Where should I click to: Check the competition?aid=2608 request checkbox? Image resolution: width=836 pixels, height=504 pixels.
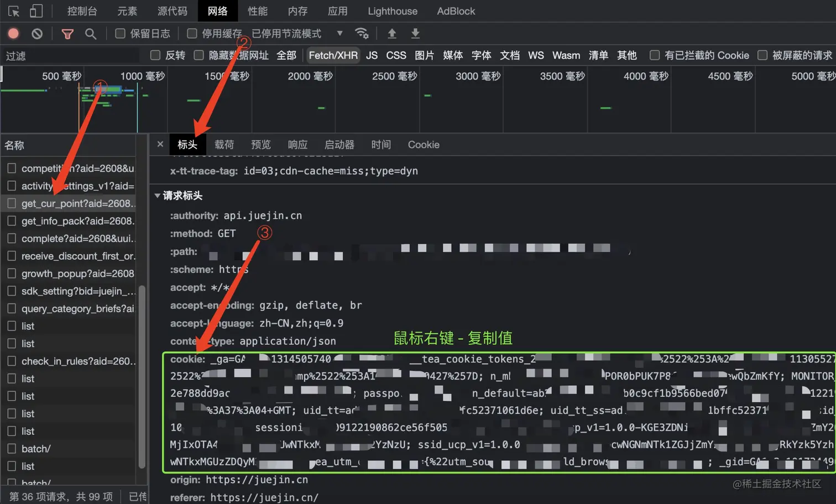coord(12,168)
